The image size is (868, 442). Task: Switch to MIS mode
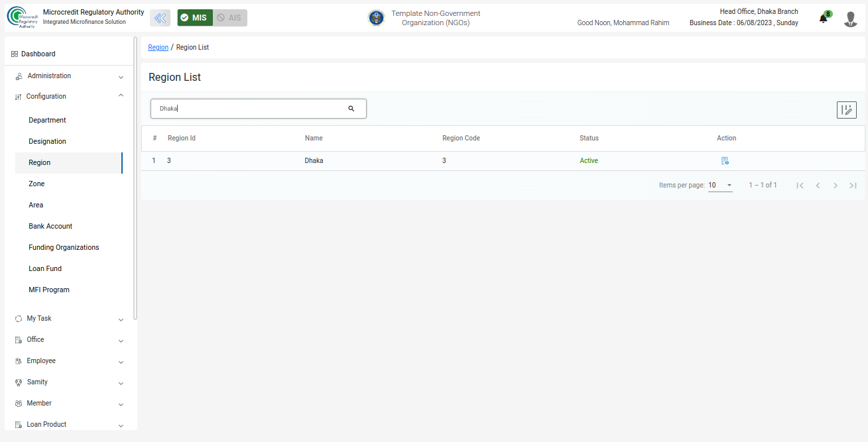[195, 18]
